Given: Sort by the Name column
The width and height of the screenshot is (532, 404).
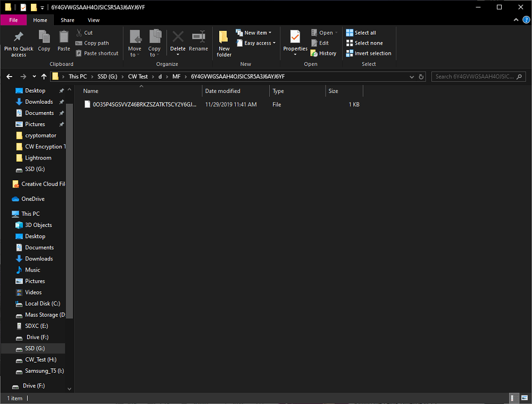Looking at the screenshot, I should 90,91.
